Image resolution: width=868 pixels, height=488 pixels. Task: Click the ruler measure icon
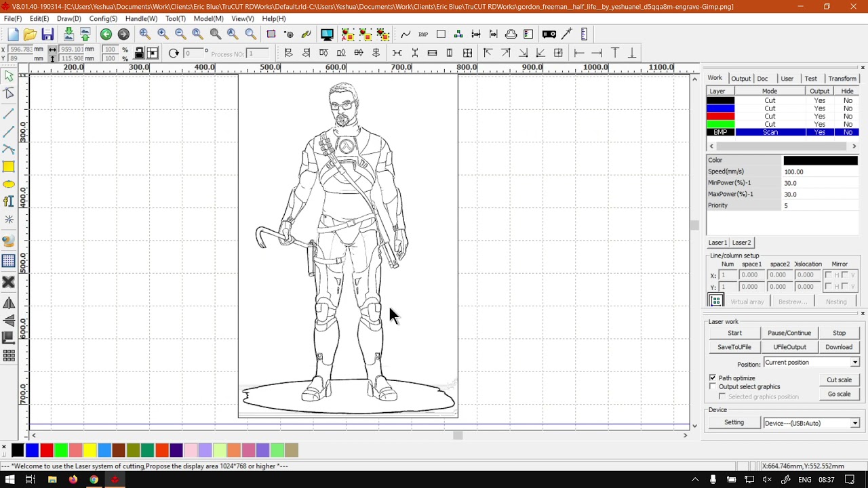[585, 34]
